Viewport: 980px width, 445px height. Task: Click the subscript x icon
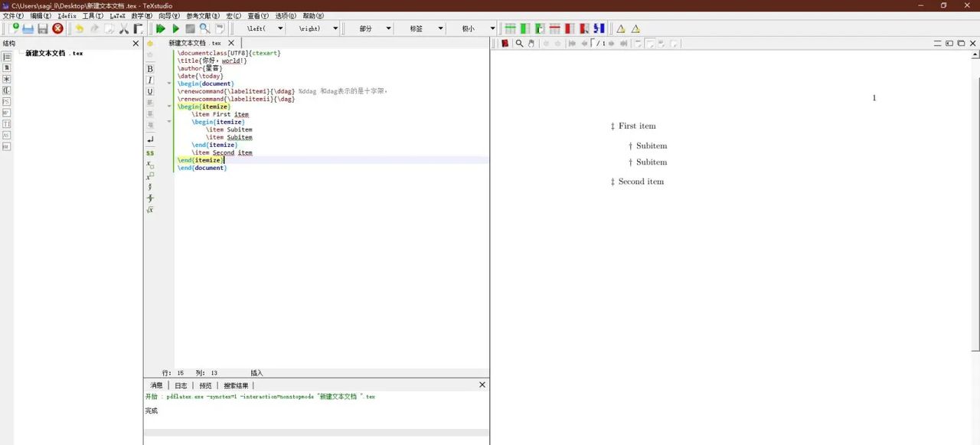[150, 164]
